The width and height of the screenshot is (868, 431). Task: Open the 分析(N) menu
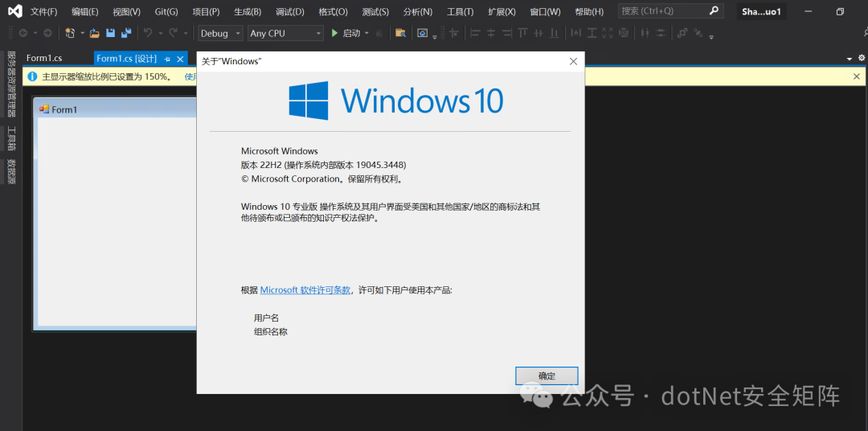418,11
